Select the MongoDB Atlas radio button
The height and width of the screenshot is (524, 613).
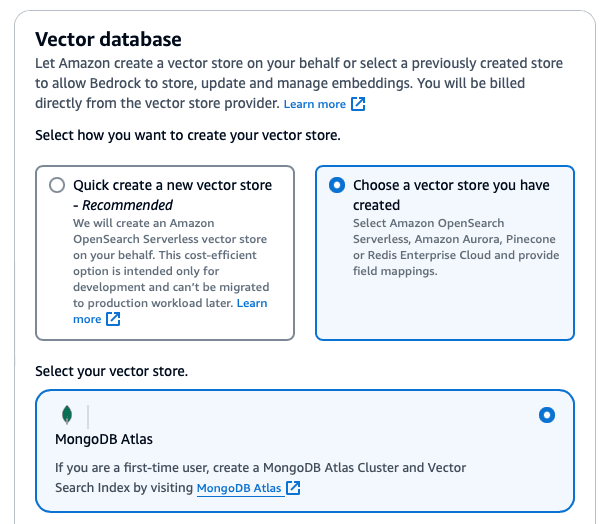[x=546, y=415]
